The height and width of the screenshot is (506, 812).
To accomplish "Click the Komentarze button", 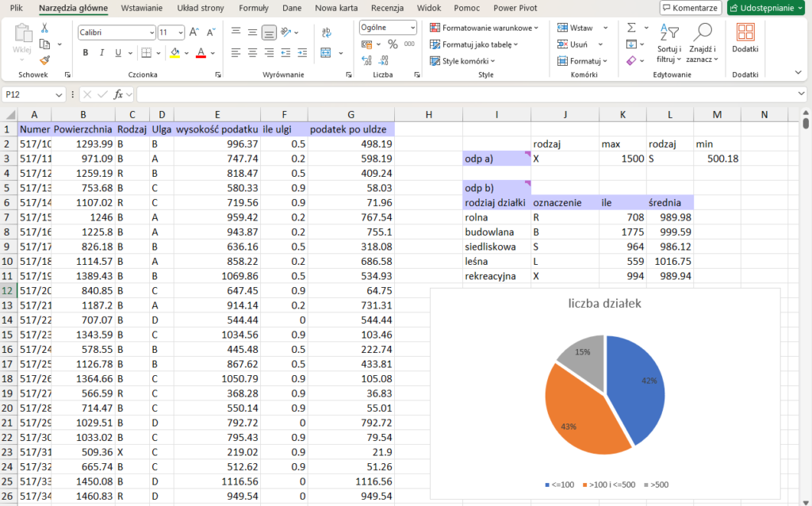I will 690,8.
